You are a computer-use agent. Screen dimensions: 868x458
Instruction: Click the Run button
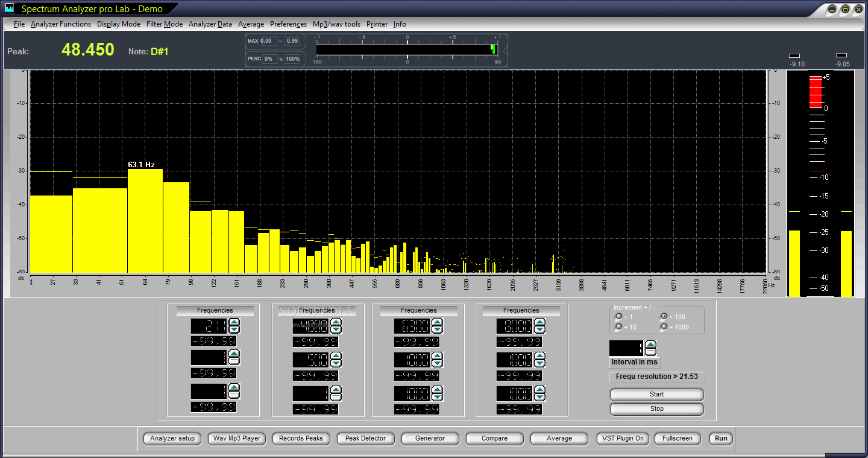pos(722,439)
